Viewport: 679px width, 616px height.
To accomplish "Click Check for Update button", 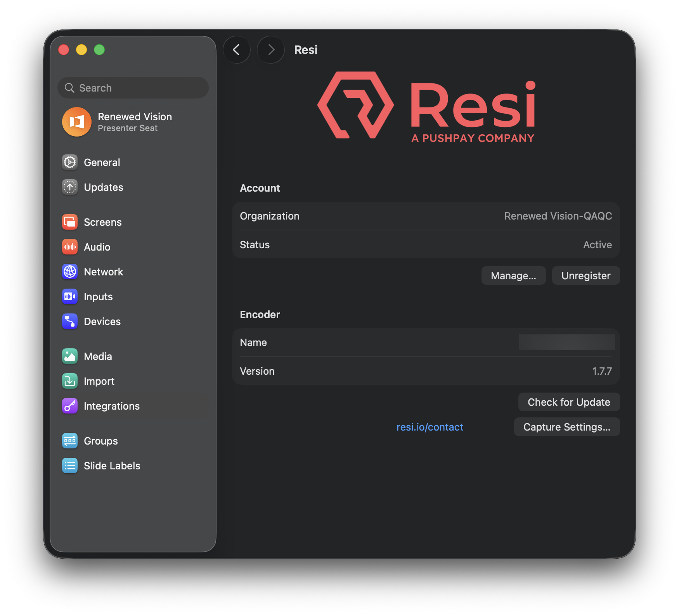I will tap(569, 402).
